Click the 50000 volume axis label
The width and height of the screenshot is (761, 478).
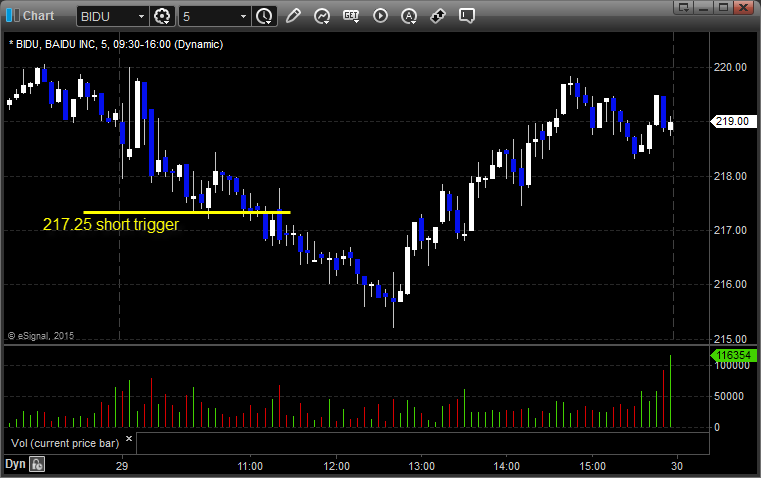coord(728,396)
